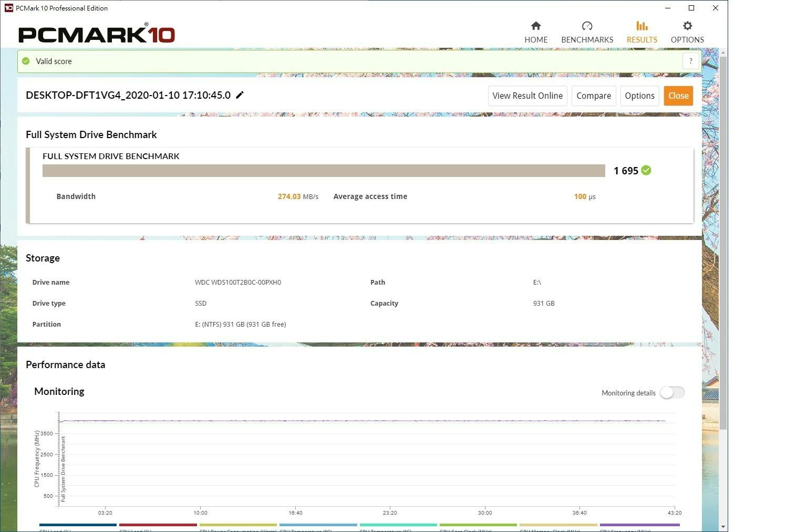Click the purple CPU frequency line in chart
The height and width of the screenshot is (532, 807).
tap(363, 421)
